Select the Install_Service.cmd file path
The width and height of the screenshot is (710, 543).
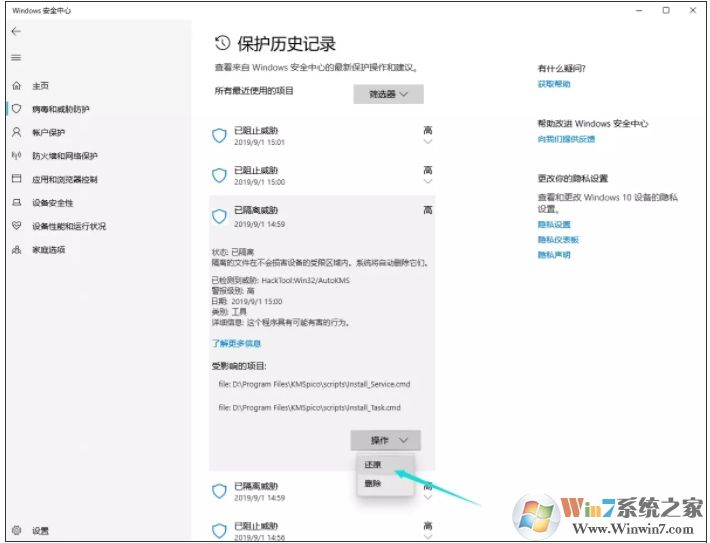click(x=314, y=384)
